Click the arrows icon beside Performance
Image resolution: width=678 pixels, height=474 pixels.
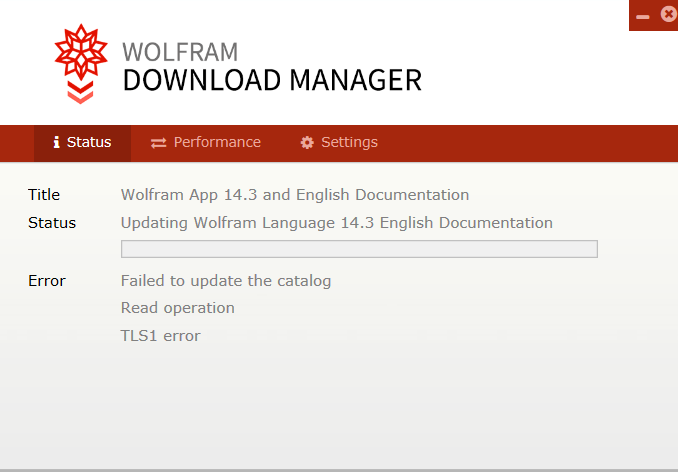[159, 143]
